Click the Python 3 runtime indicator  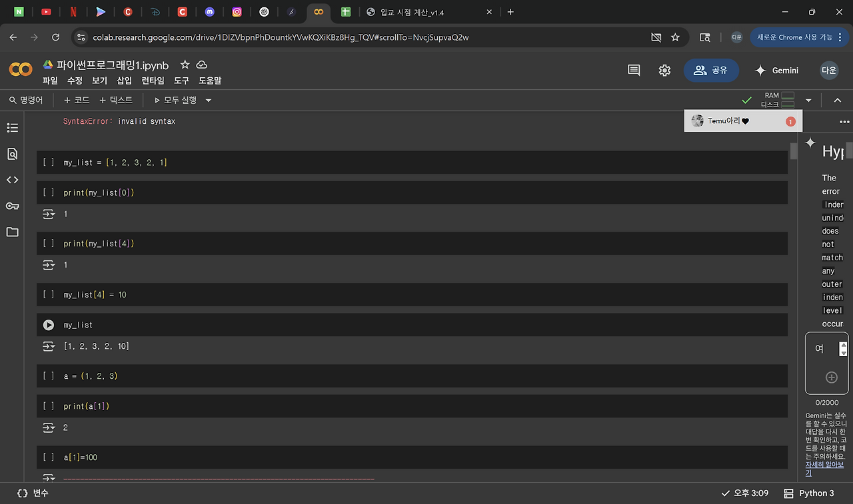809,493
